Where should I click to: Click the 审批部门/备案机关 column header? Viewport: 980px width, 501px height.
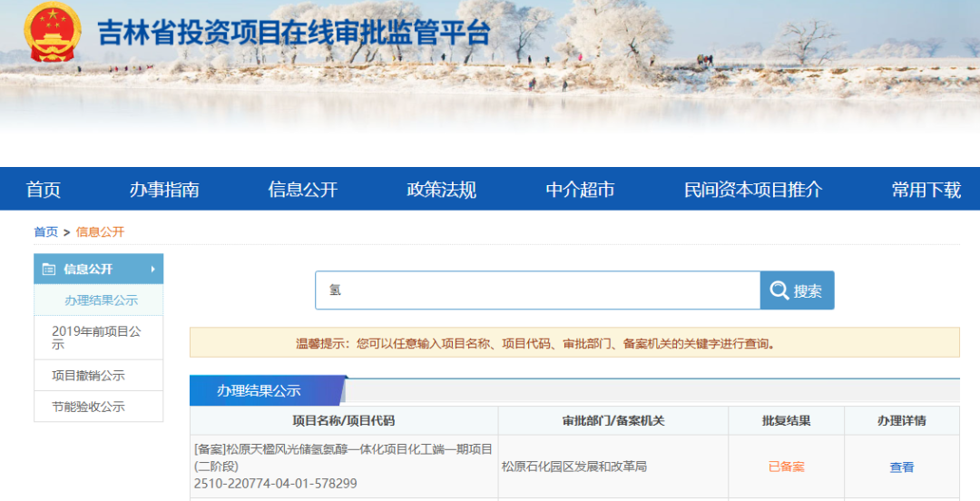tap(613, 421)
